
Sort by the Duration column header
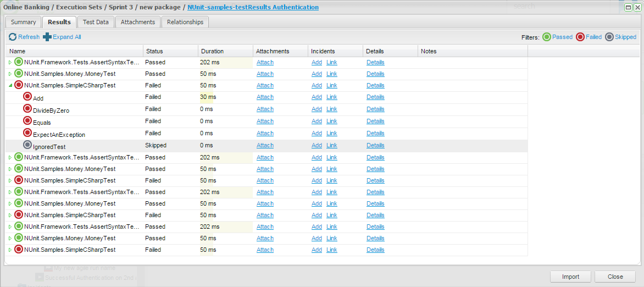[x=212, y=51]
